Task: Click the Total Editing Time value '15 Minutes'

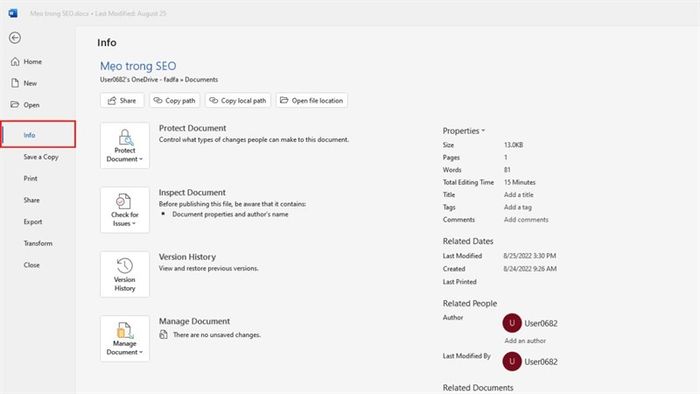Action: tap(520, 182)
